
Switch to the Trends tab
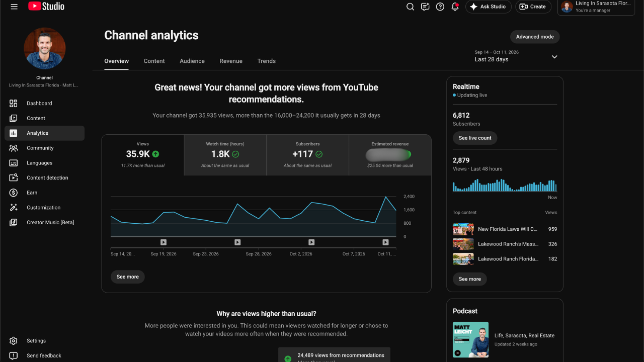pyautogui.click(x=267, y=61)
